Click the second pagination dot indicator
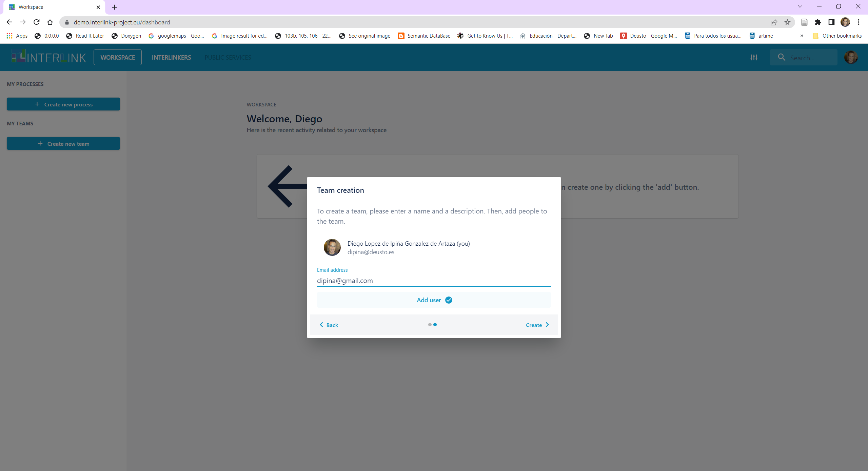 (x=435, y=324)
